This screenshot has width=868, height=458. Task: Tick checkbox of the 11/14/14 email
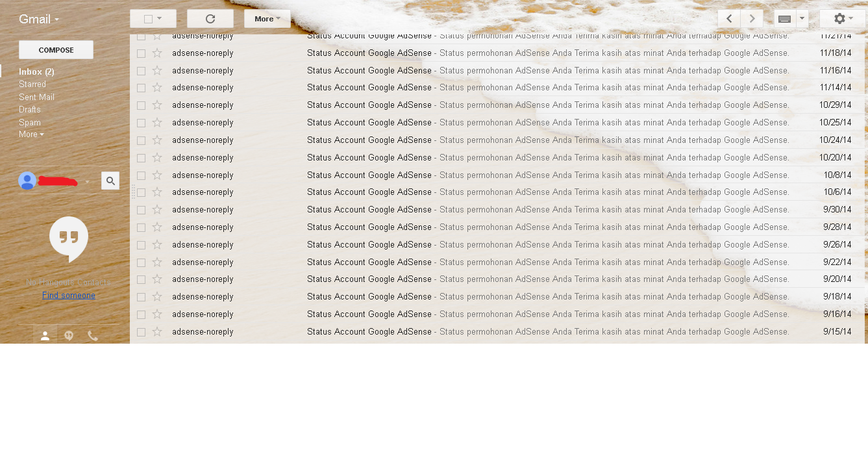click(141, 88)
